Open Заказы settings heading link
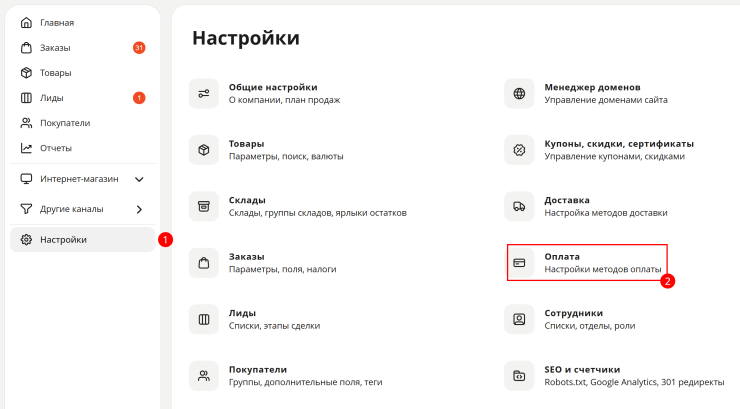The height and width of the screenshot is (409, 740). tap(246, 257)
